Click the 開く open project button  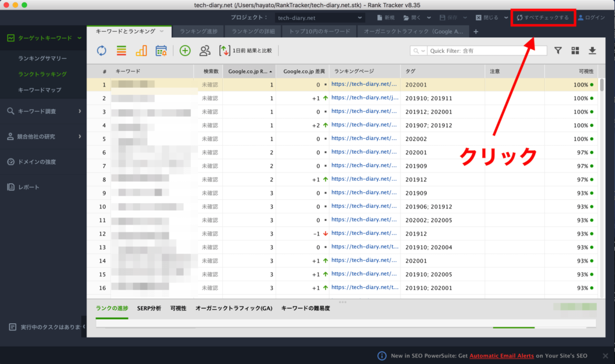pyautogui.click(x=412, y=17)
